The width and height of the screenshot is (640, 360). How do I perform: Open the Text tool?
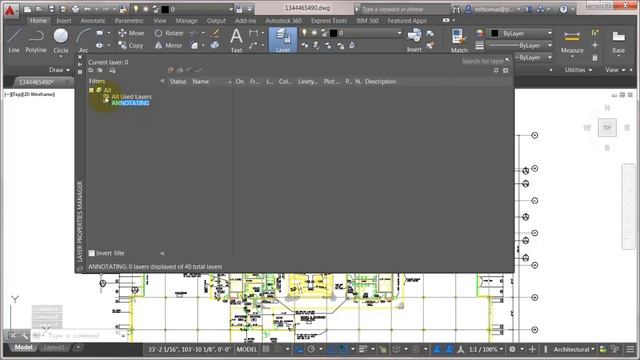(x=236, y=40)
